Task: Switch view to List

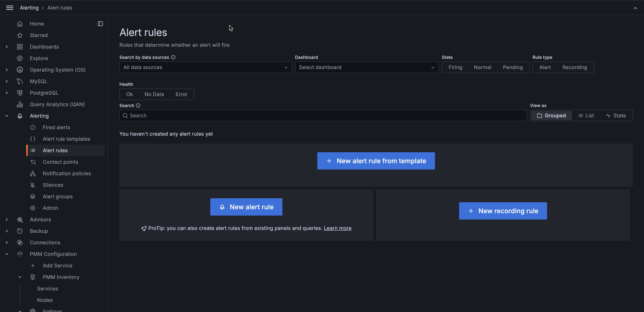Action: coord(586,116)
